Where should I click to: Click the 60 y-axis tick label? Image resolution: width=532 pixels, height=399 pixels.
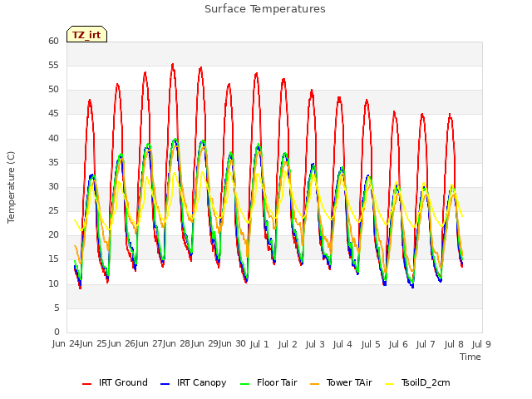point(53,41)
